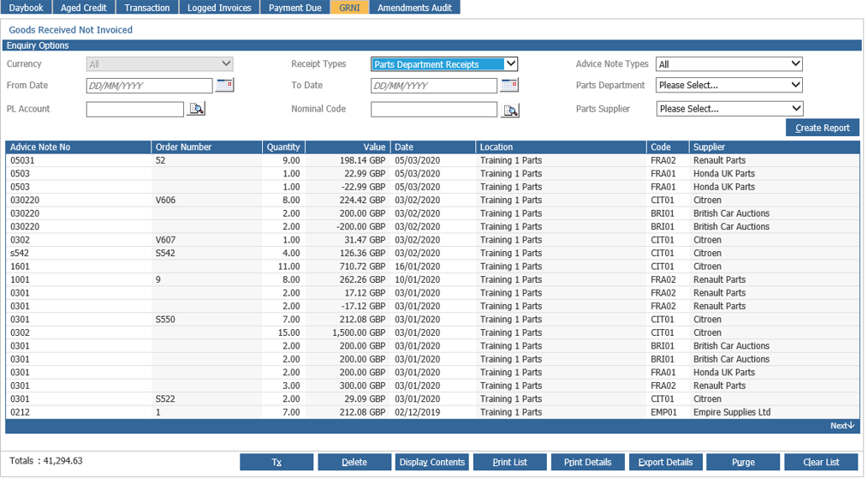Click into the PL Account field
Screen dimensions: 868x479
(x=135, y=109)
